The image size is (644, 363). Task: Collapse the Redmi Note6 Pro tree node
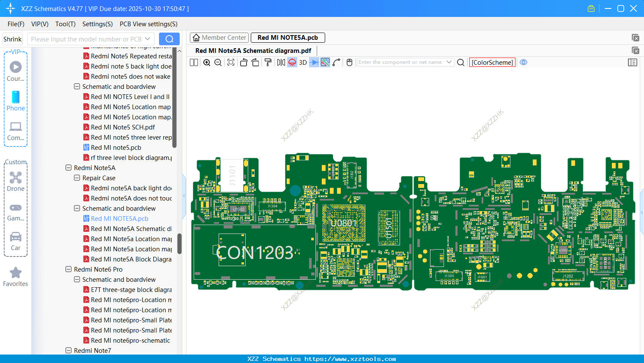click(x=69, y=269)
